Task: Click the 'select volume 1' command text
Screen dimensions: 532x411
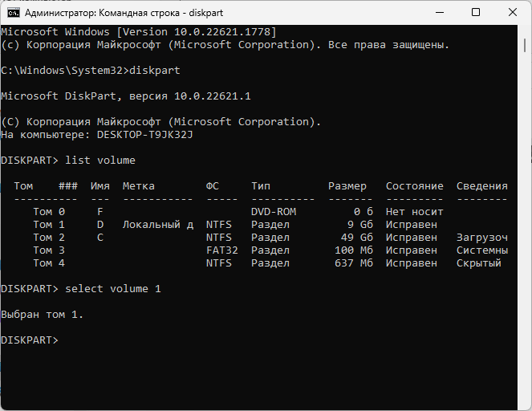Action: pos(113,289)
